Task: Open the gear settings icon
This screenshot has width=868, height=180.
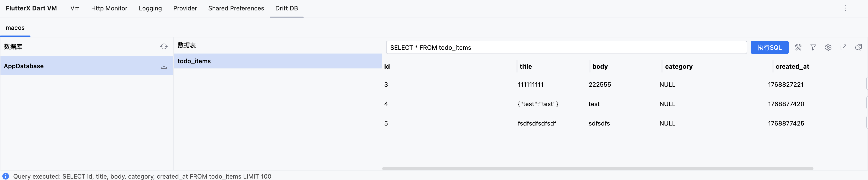Action: point(828,47)
